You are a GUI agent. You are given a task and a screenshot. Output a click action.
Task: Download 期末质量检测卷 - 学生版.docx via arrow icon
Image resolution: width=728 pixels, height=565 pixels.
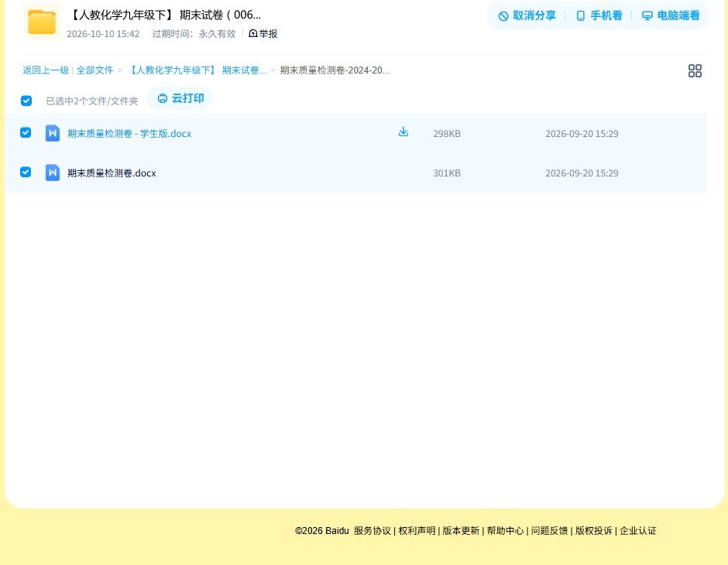click(x=403, y=132)
